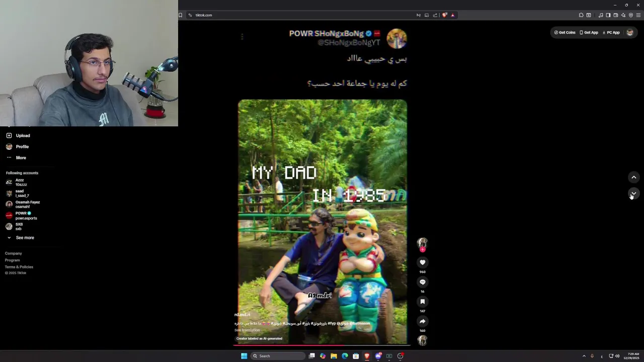
Task: Open Discord taskbar icon
Action: point(378,356)
